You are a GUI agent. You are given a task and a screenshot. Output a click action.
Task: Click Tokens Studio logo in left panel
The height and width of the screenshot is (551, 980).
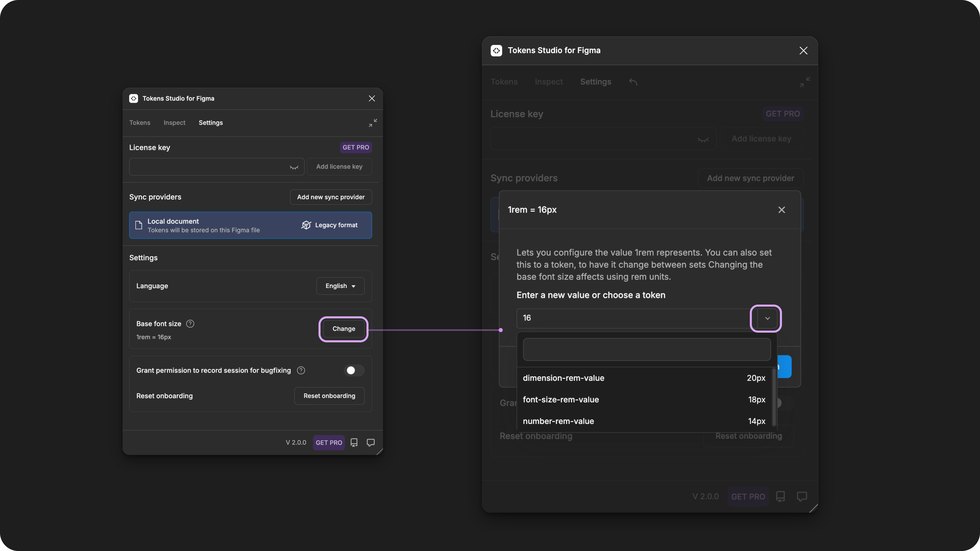(x=133, y=98)
